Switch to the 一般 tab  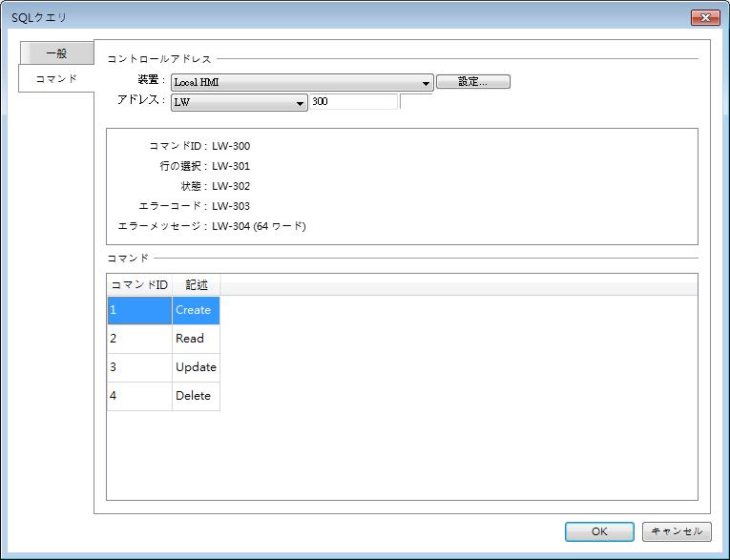(56, 53)
